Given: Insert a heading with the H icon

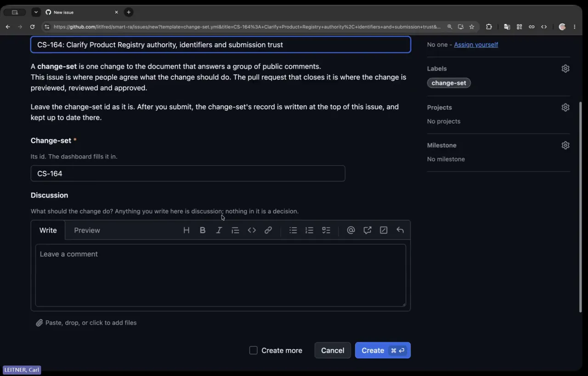Looking at the screenshot, I should point(186,230).
